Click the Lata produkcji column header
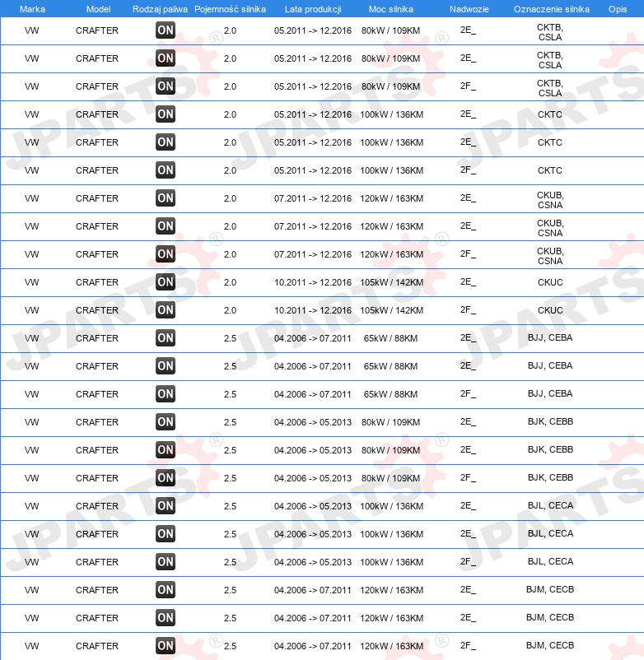 (313, 9)
